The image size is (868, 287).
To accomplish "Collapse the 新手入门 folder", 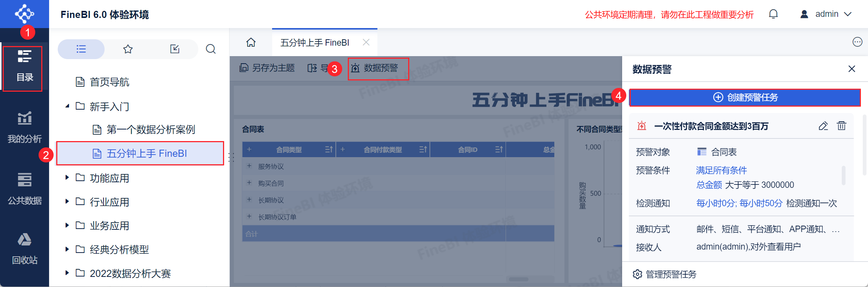I will [67, 106].
